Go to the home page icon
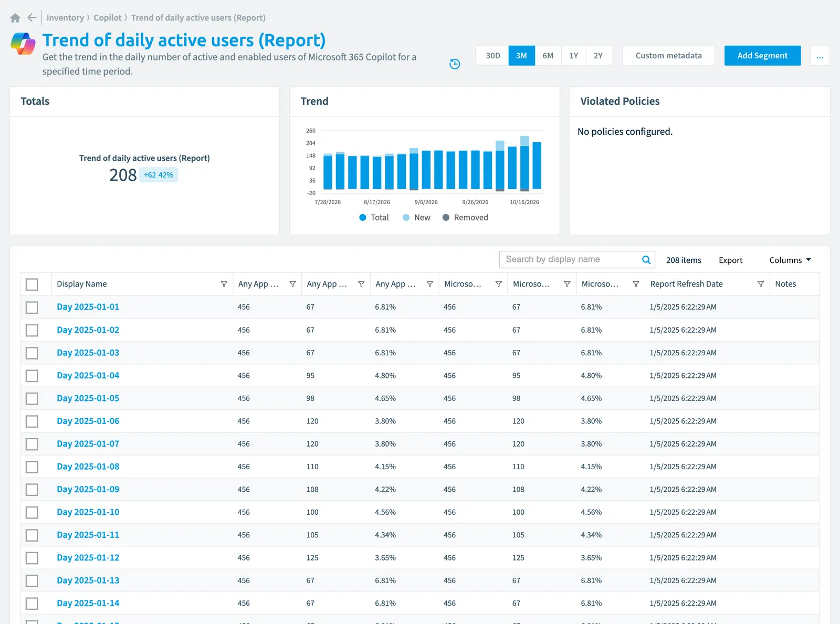 15,18
